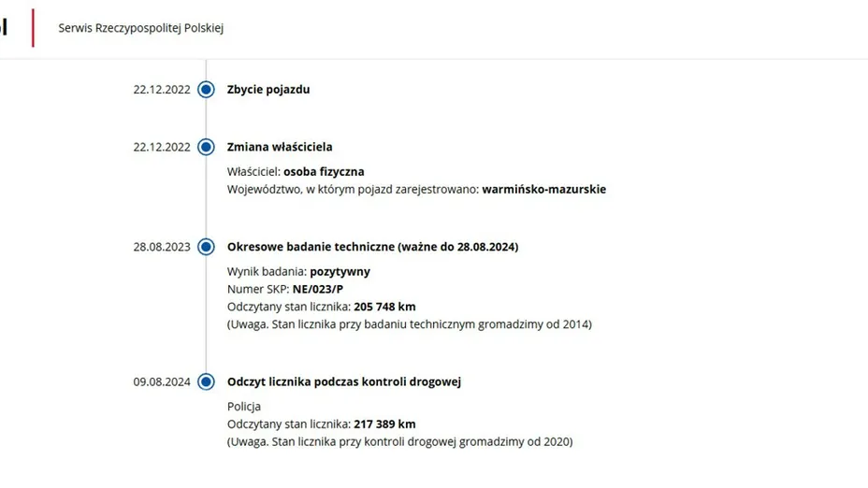Click the Serwis Rzeczypospolitej Polskiej header text
868x488 pixels.
click(x=140, y=28)
